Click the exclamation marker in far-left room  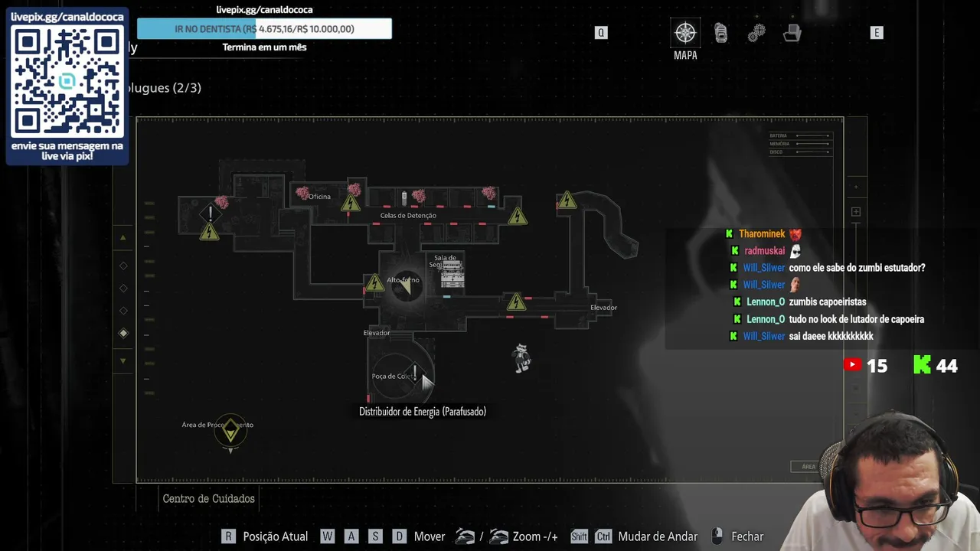[211, 214]
